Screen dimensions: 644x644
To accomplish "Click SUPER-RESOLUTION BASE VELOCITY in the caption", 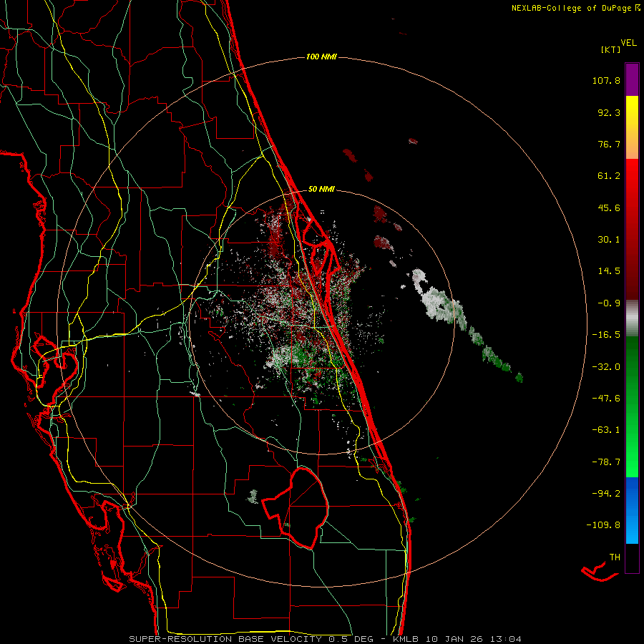I will 225,639.
